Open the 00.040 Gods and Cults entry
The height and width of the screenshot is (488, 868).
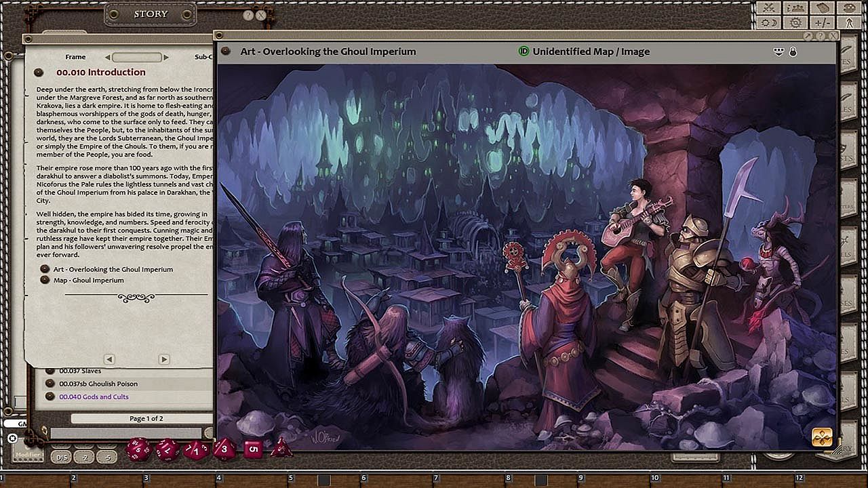94,397
